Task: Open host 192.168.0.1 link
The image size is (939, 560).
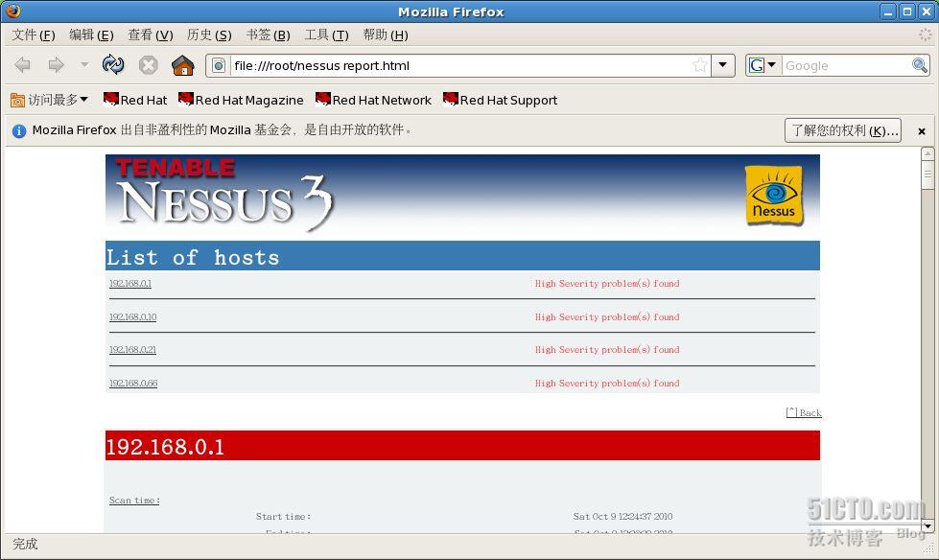Action: pyautogui.click(x=129, y=283)
